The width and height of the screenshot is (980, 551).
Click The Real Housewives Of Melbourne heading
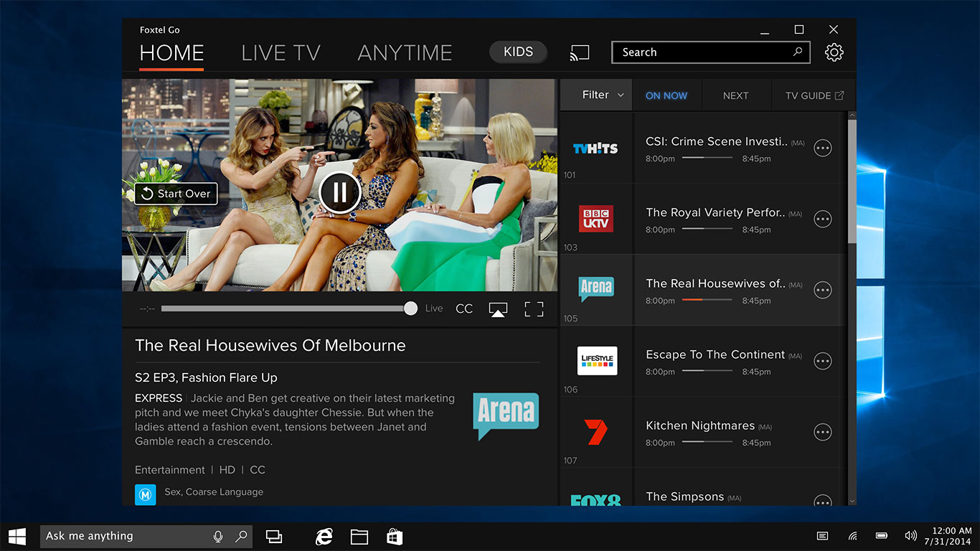[270, 346]
